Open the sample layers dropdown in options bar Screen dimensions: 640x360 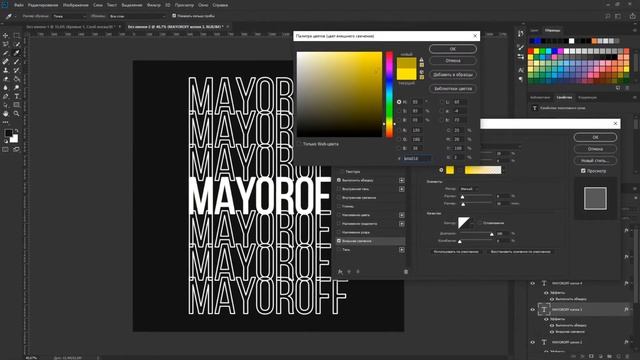point(137,16)
